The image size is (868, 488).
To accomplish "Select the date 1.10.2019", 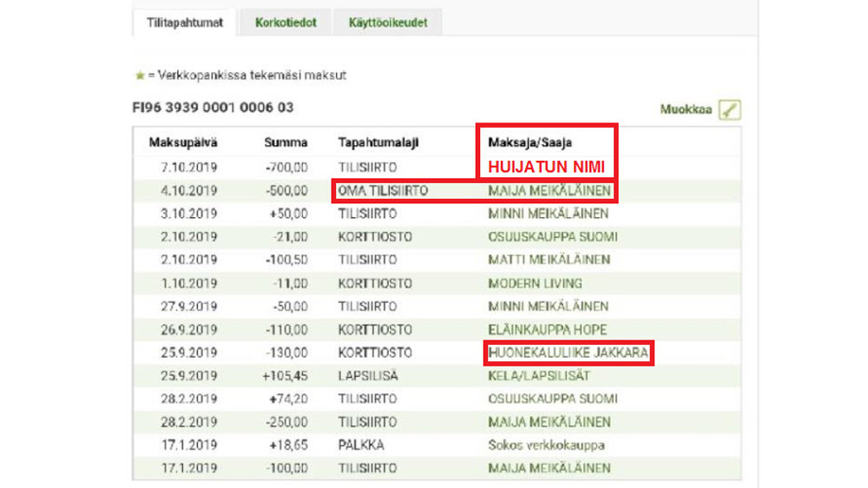I will click(x=188, y=284).
